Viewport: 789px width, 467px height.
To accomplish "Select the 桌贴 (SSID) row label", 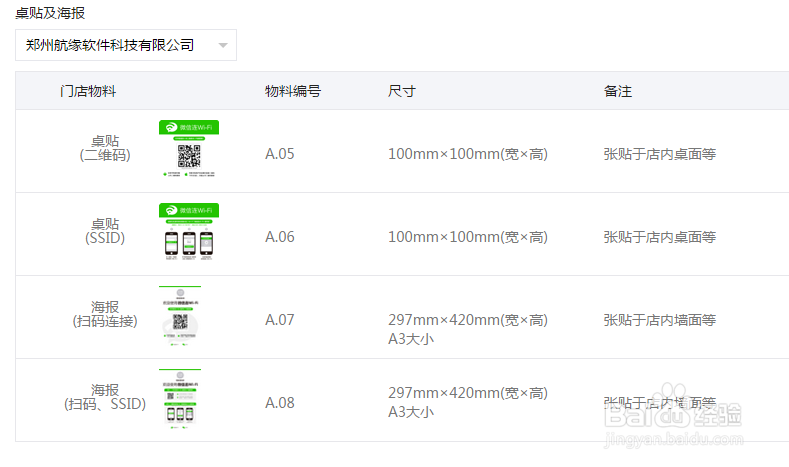I will pos(105,231).
